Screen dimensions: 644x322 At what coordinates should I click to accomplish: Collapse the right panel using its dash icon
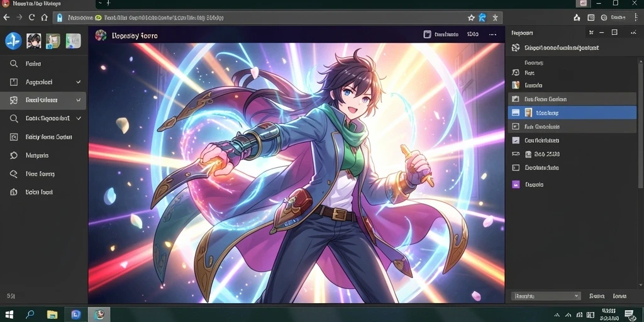coord(602,33)
